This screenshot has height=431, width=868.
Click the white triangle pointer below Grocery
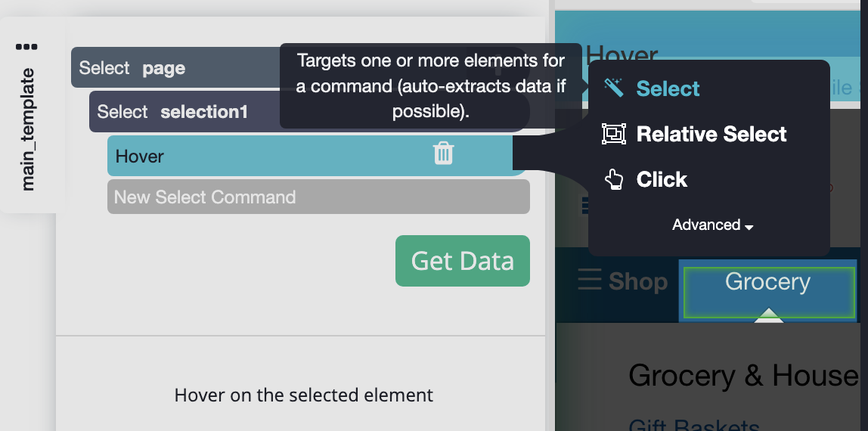pyautogui.click(x=768, y=315)
